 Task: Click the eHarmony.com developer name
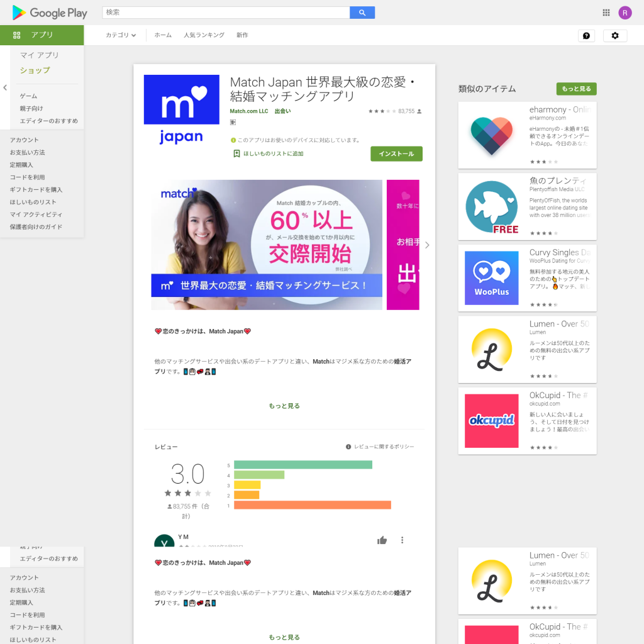(x=548, y=118)
